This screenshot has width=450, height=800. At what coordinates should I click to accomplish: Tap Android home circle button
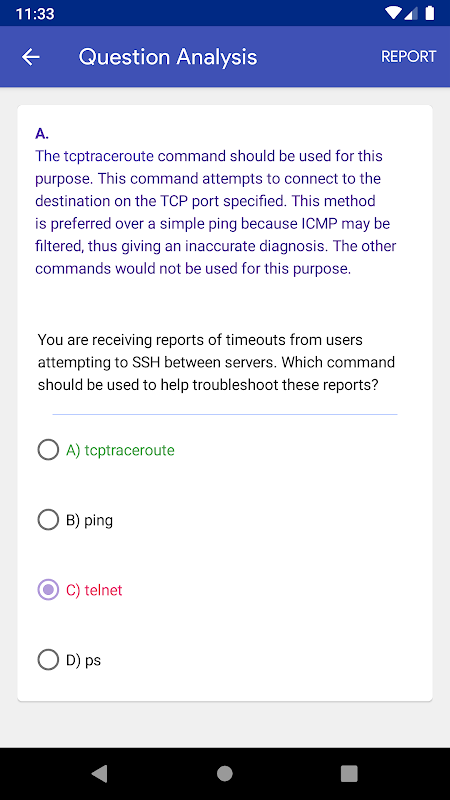pyautogui.click(x=224, y=773)
